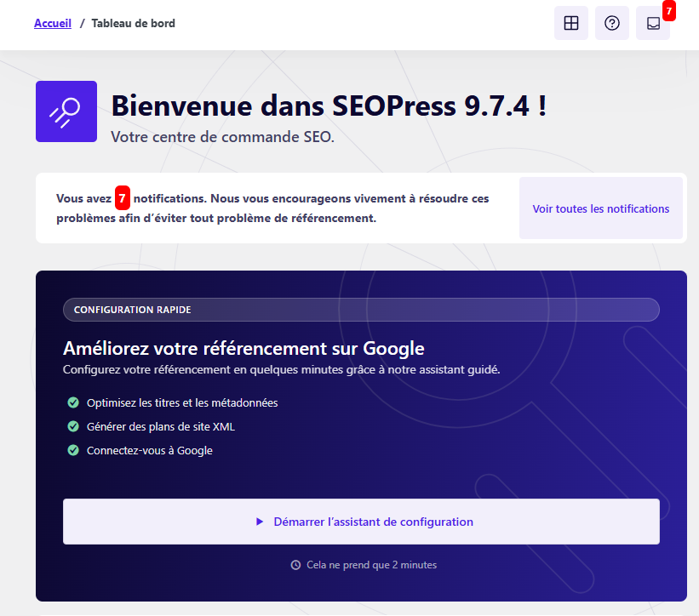Click the red 7 badge on inbox icon

668,11
